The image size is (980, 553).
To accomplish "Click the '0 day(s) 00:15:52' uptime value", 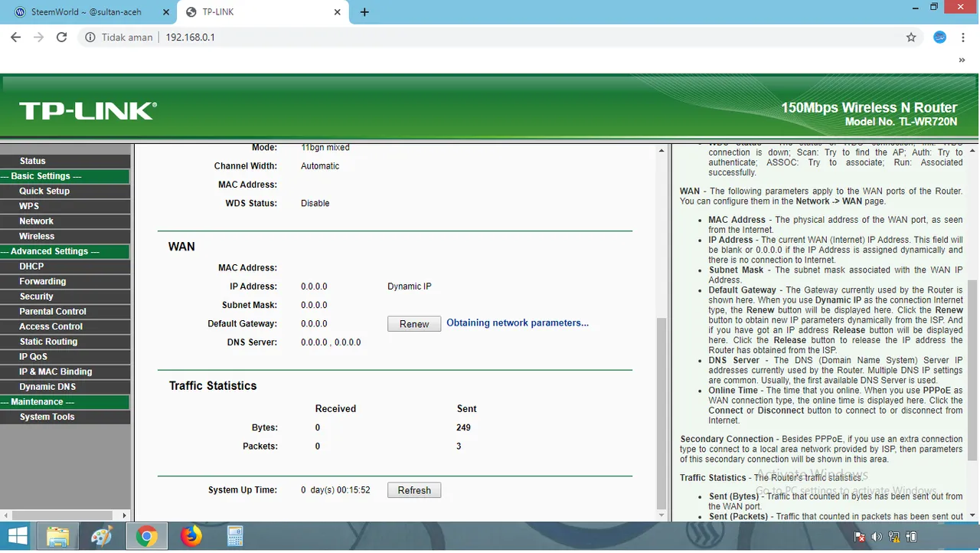I will pyautogui.click(x=335, y=490).
